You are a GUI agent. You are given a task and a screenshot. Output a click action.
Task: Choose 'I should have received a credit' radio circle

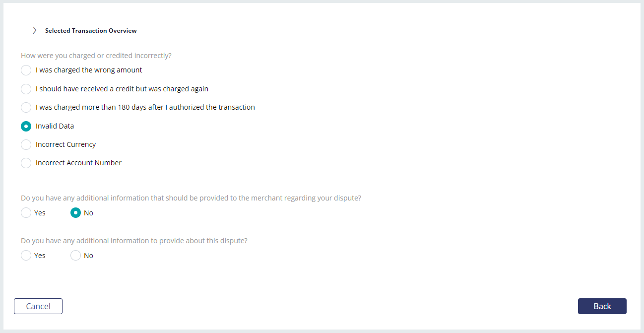26,89
